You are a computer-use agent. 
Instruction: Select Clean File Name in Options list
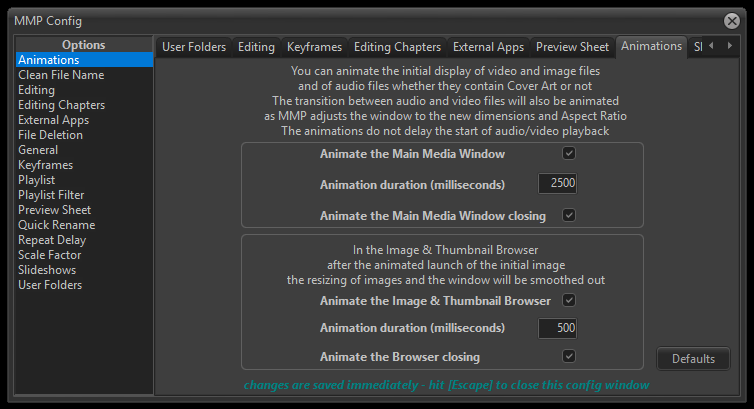click(84, 75)
